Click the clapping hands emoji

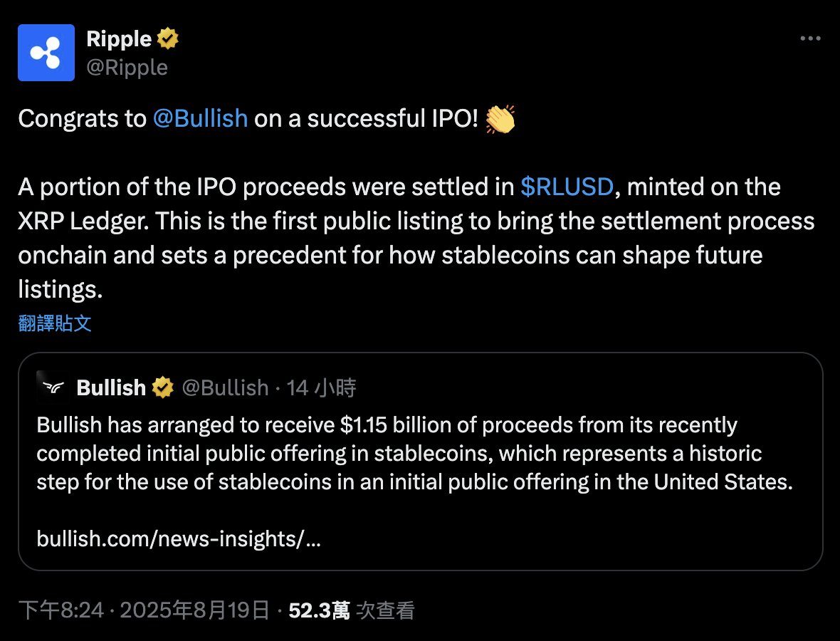tap(498, 118)
